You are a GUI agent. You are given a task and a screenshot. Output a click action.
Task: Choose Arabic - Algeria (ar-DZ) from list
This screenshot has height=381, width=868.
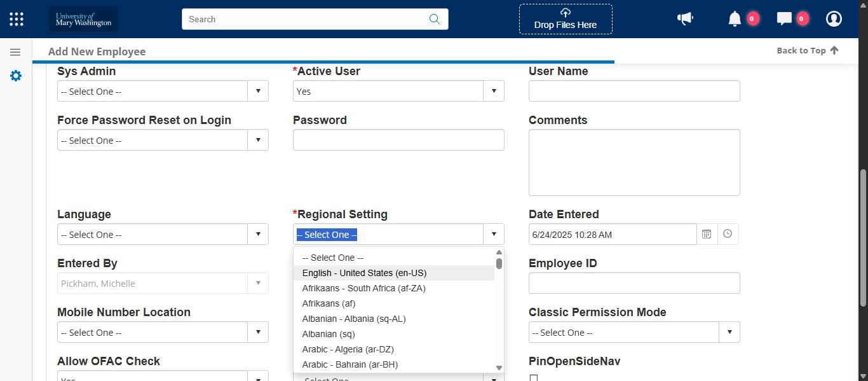(x=348, y=349)
